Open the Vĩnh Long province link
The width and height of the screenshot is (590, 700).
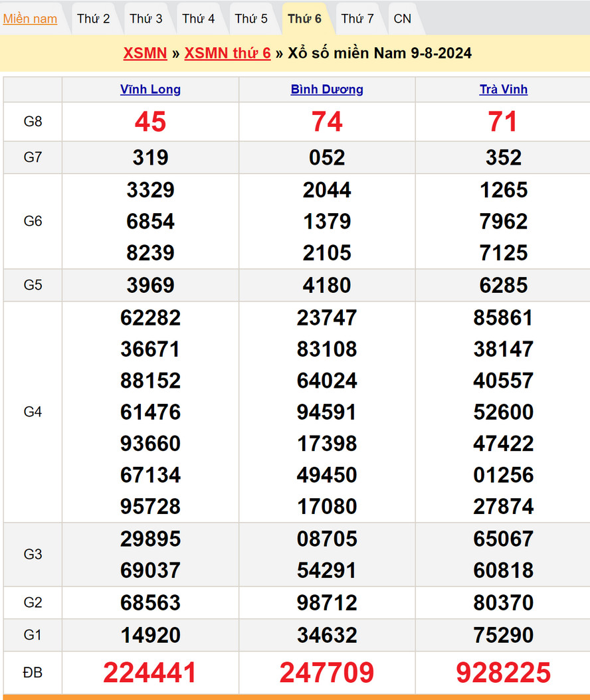(x=150, y=90)
